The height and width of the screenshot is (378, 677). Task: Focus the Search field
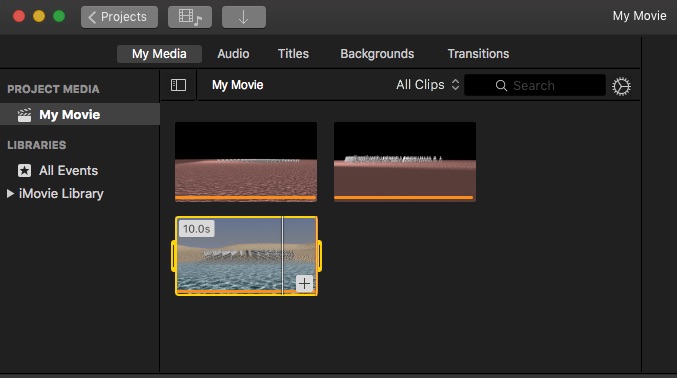(535, 85)
